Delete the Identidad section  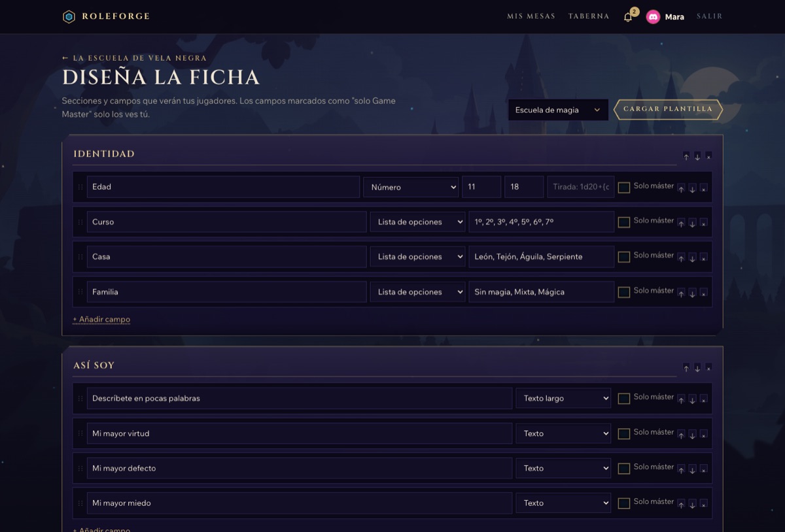click(708, 156)
